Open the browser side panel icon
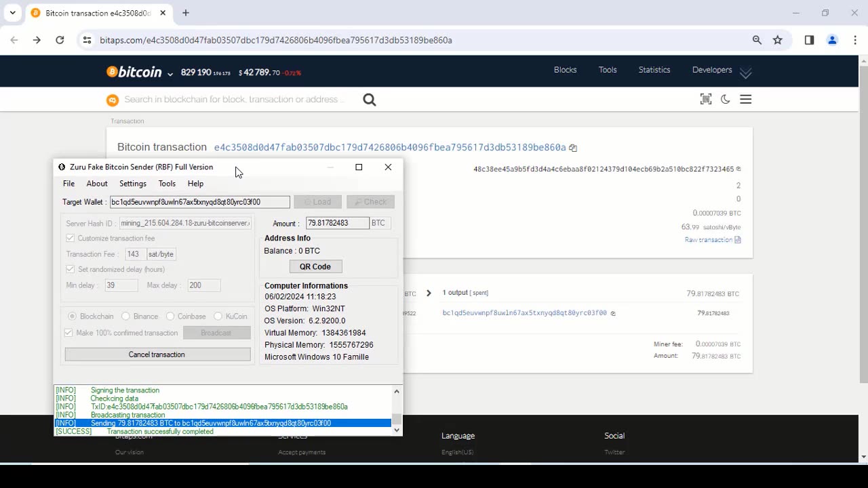Screen dimensions: 868x488 pyautogui.click(x=809, y=40)
